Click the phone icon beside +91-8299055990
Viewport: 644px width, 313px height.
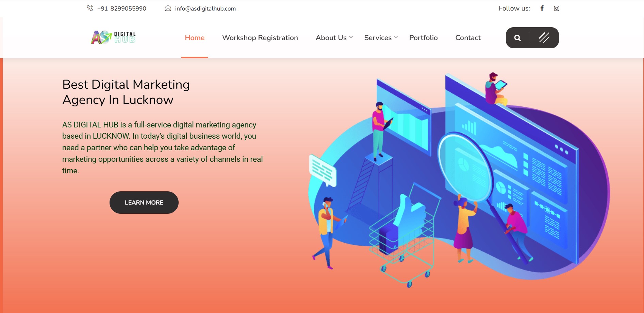(x=90, y=8)
